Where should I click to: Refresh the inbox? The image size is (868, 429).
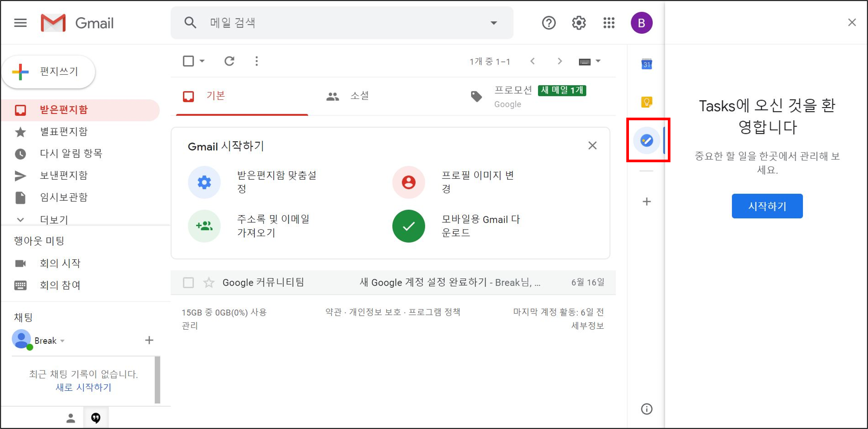(229, 61)
